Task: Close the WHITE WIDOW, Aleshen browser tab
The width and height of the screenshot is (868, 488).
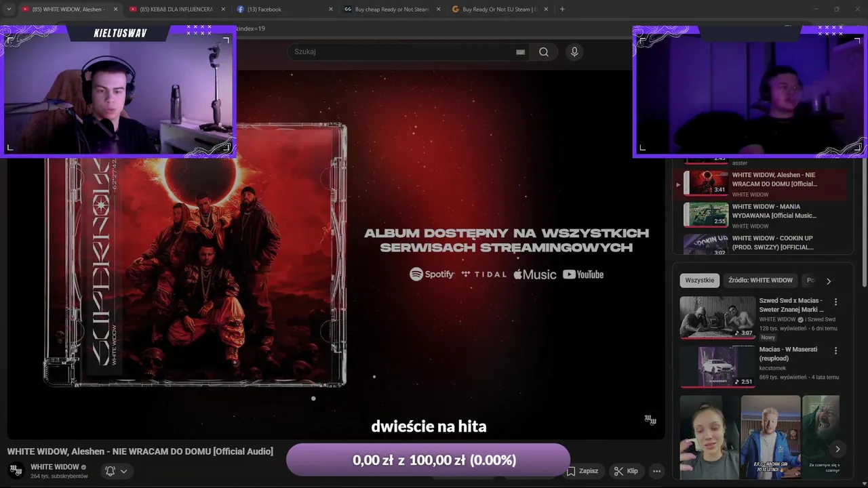Action: (115, 9)
